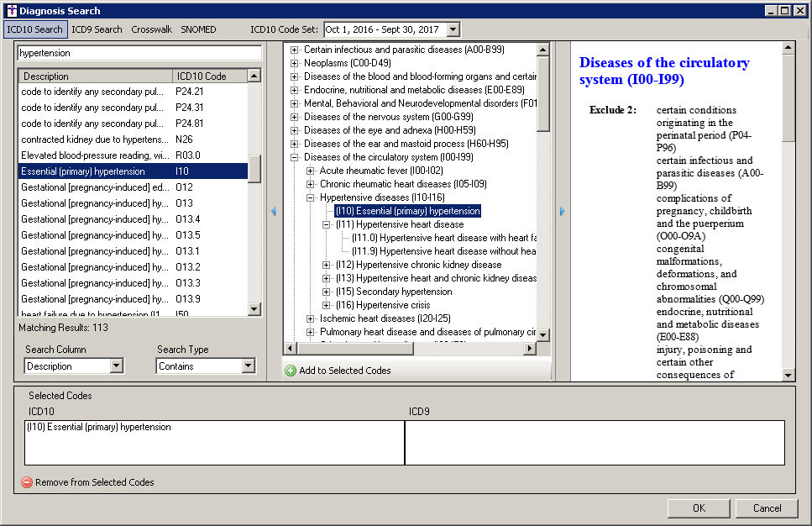Expand Ischemic heart diseases (I20-I25) node
The image size is (812, 526).
[311, 318]
